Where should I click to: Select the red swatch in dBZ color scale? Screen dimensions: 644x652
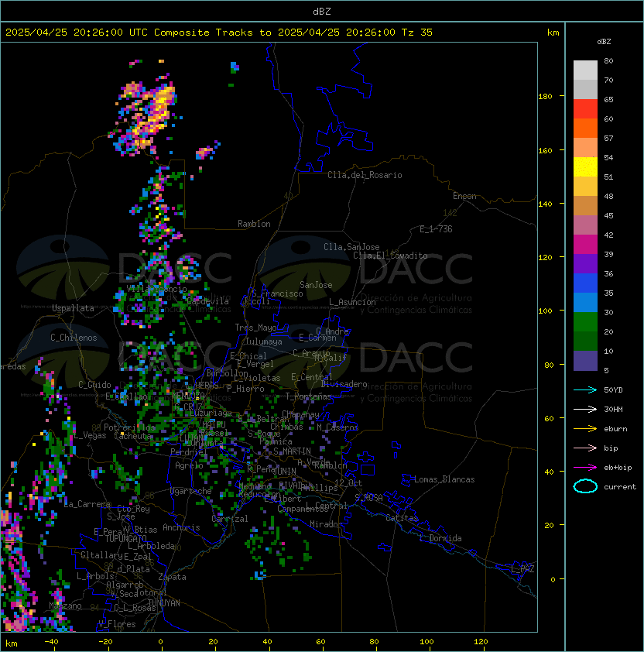point(585,109)
